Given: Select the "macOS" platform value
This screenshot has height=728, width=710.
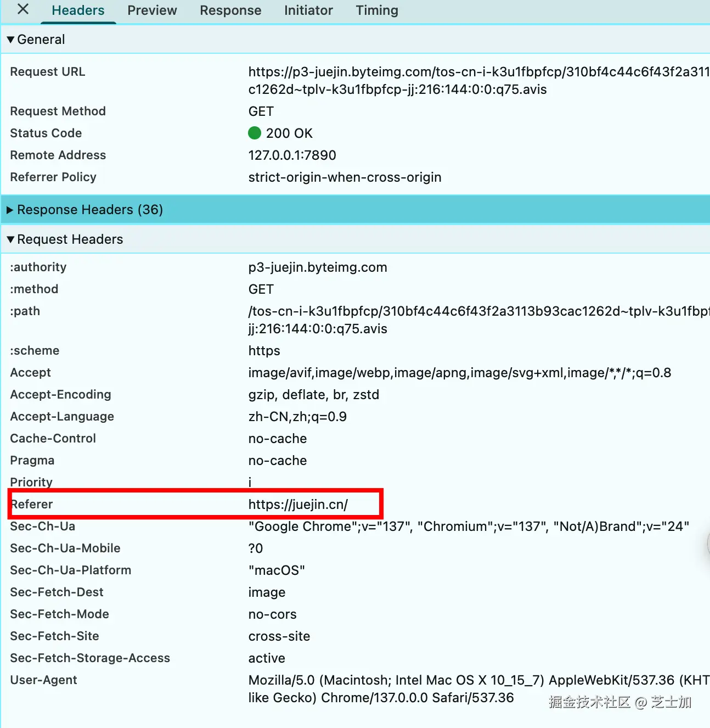Looking at the screenshot, I should pyautogui.click(x=277, y=570).
